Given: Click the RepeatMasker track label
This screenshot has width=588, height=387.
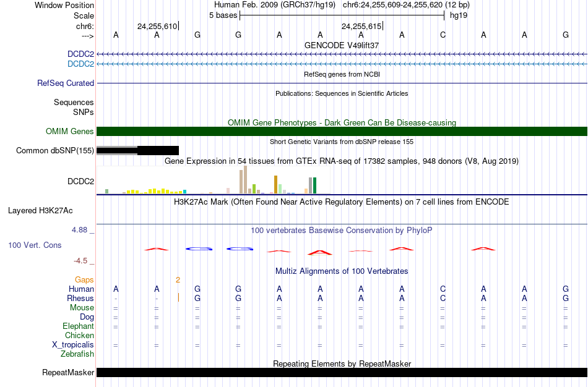Looking at the screenshot, I should click(x=68, y=372).
